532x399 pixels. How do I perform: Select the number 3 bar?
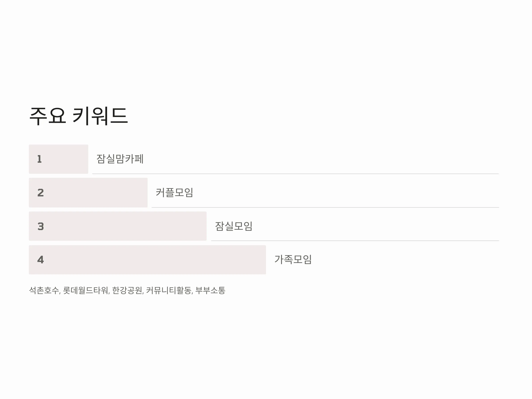pyautogui.click(x=118, y=226)
